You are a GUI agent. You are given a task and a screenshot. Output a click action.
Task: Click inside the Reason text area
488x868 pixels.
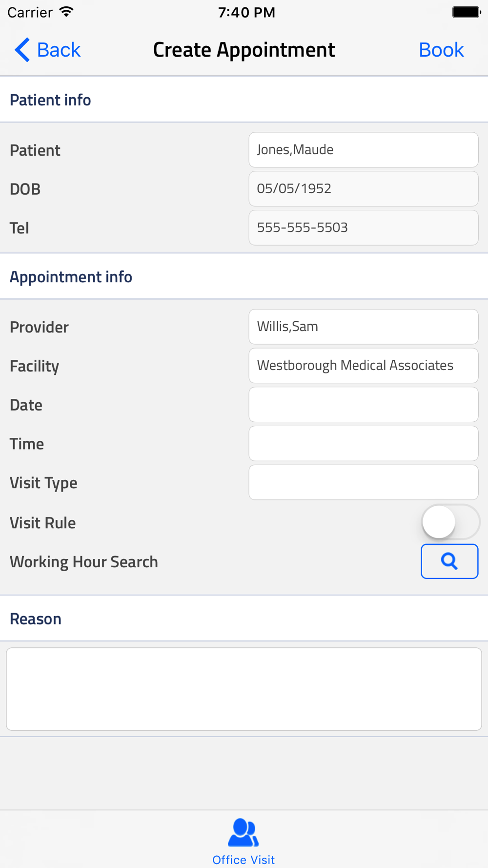point(244,689)
